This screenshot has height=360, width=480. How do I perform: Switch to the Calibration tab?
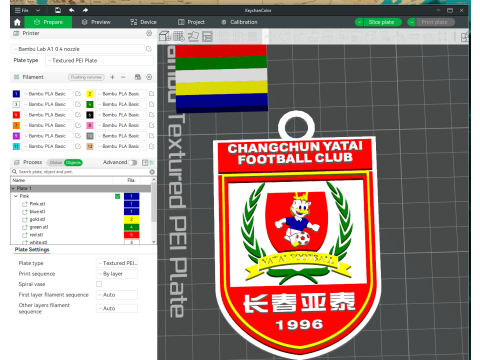(x=239, y=22)
